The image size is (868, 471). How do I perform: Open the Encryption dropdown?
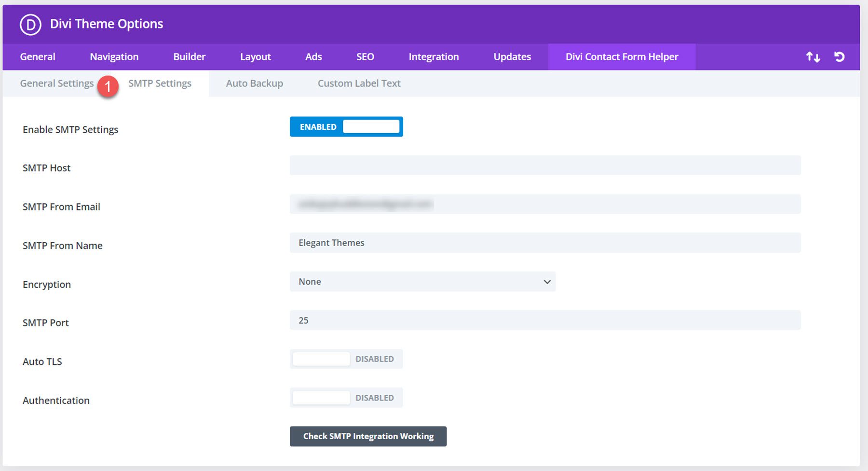(x=422, y=281)
